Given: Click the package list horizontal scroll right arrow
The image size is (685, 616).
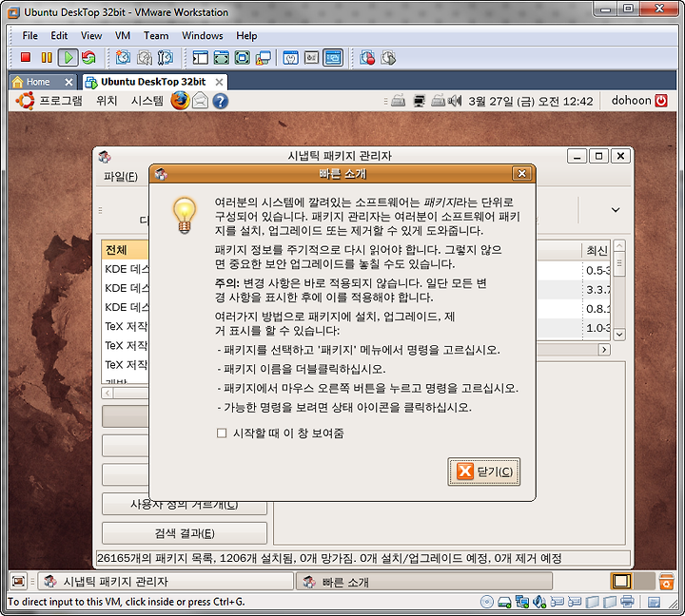Looking at the screenshot, I should [x=604, y=349].
